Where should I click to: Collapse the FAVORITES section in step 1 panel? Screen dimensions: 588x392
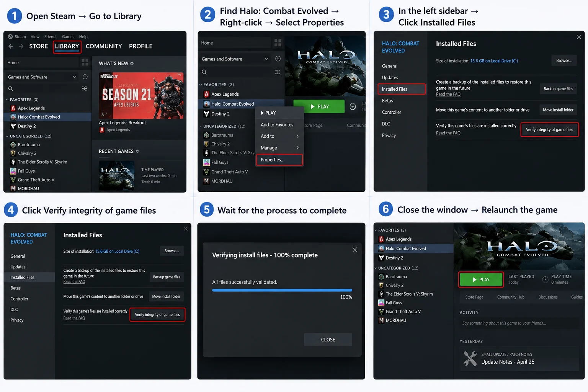[x=7, y=100]
